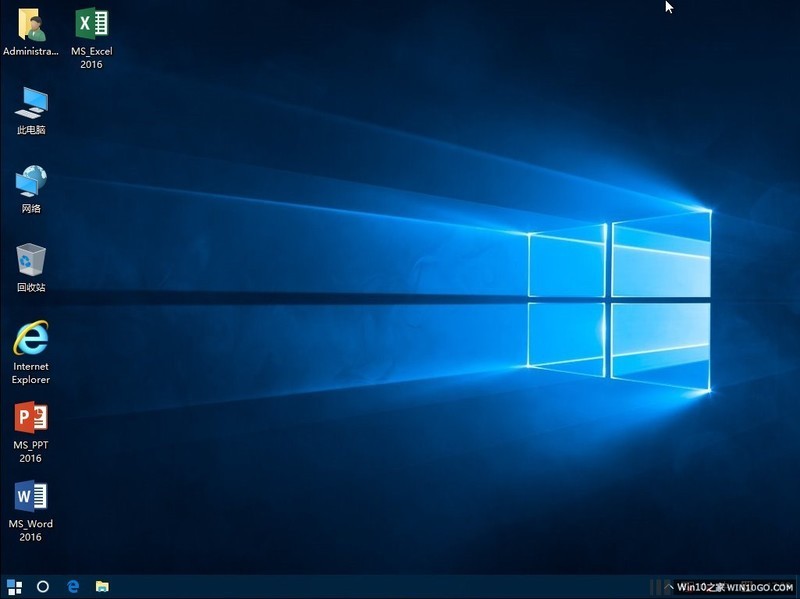Screen dimensions: 800x599
Task: Open Cortana search circle on taskbar
Action: (x=43, y=587)
